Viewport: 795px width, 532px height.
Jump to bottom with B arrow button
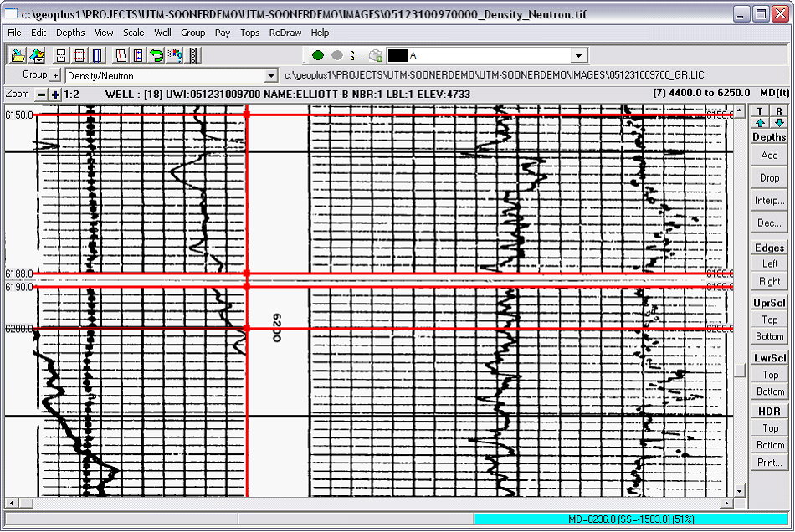point(779,118)
